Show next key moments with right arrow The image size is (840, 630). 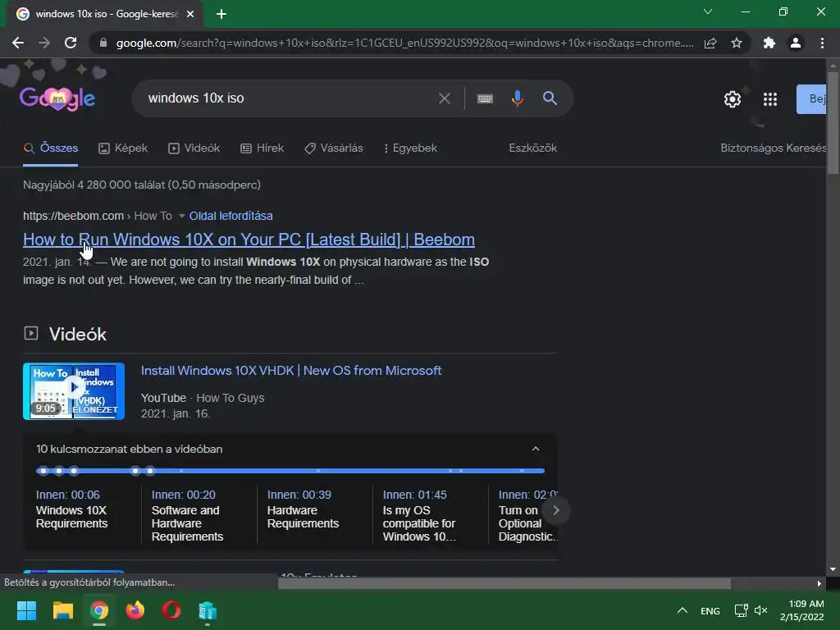click(556, 510)
